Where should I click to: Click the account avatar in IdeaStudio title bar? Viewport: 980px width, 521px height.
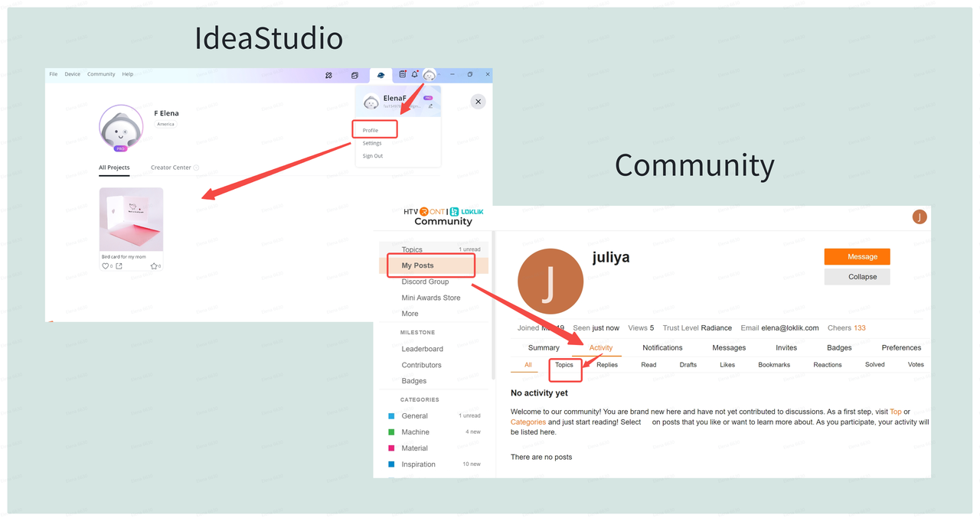click(430, 74)
